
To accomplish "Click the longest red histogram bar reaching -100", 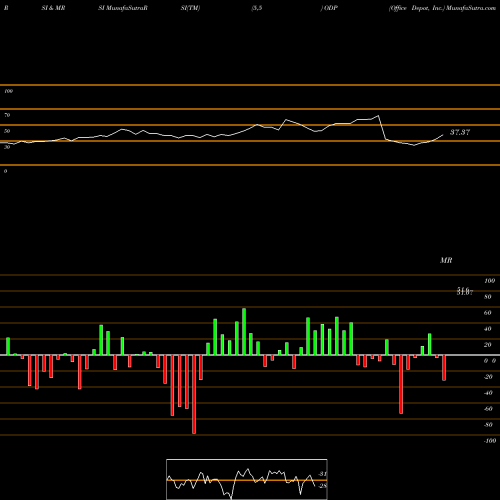I will click(x=194, y=394).
